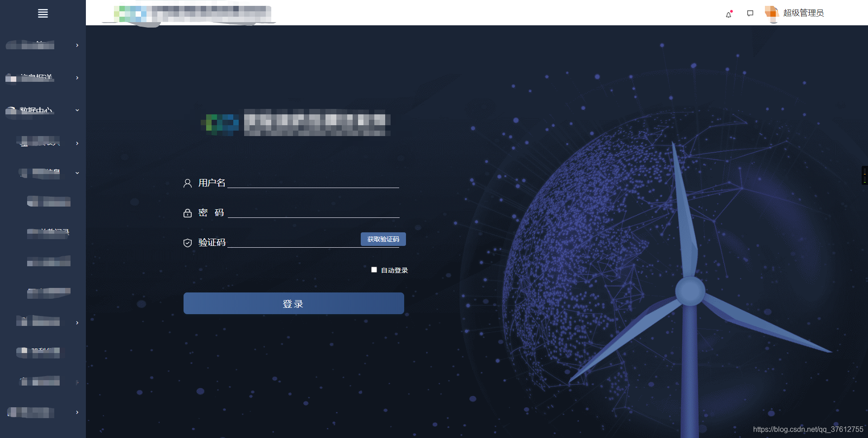Image resolution: width=868 pixels, height=438 pixels.
Task: Click the lock icon beside 密码
Action: point(188,213)
